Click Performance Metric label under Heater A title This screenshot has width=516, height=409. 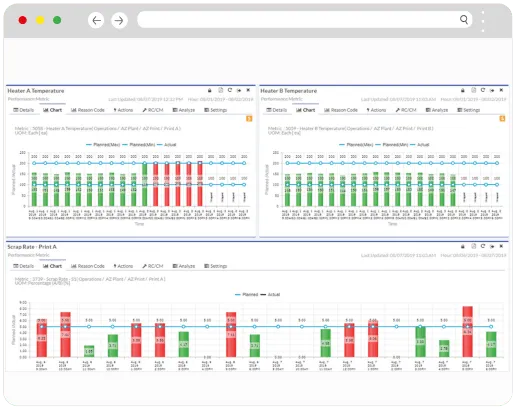point(29,99)
